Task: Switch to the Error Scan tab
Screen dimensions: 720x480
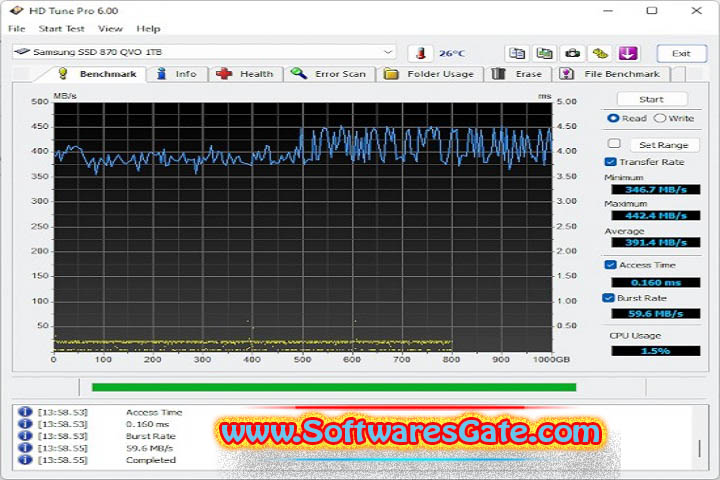Action: coord(329,74)
